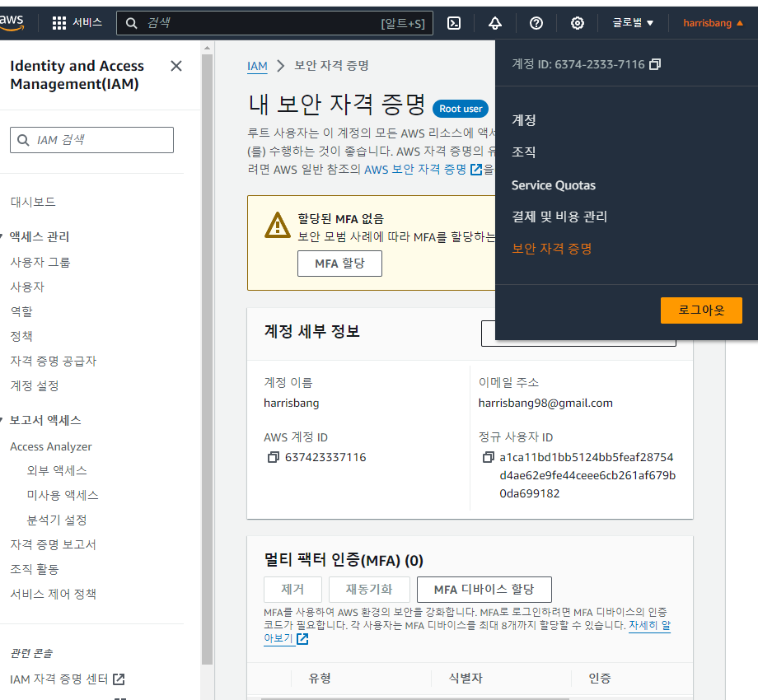The width and height of the screenshot is (758, 700).
Task: Copy the account ID 6374-2333-7116 icon
Action: pyautogui.click(x=655, y=64)
